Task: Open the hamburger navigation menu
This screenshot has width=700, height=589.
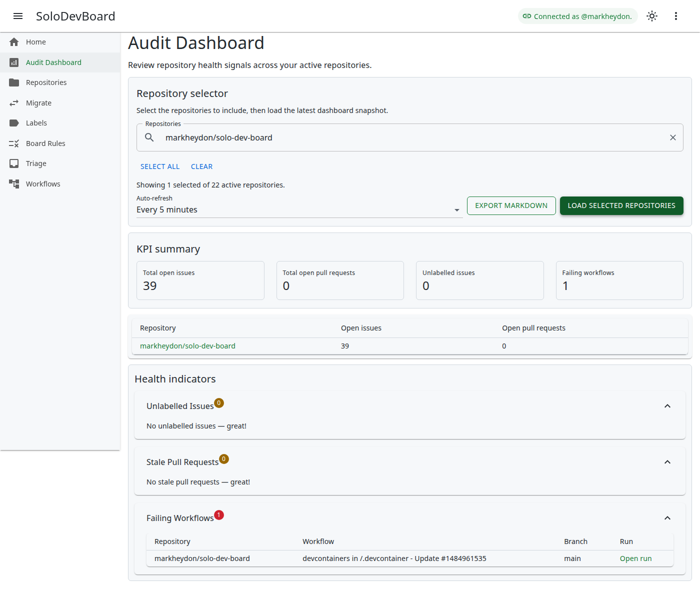Action: coord(18,16)
